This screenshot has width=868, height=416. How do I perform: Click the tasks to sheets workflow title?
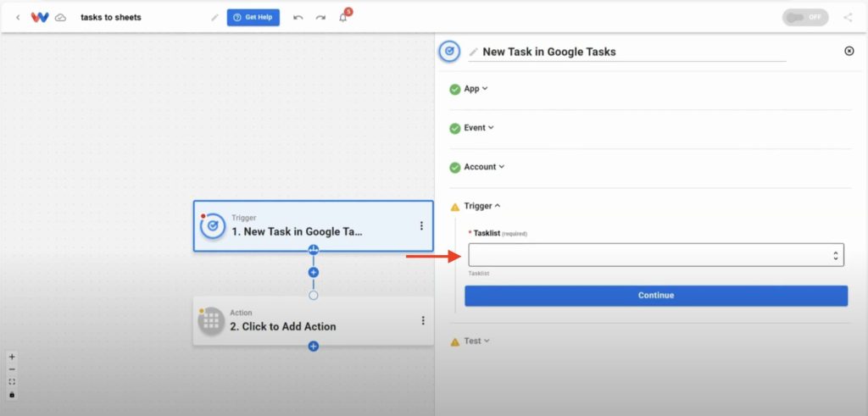click(111, 17)
